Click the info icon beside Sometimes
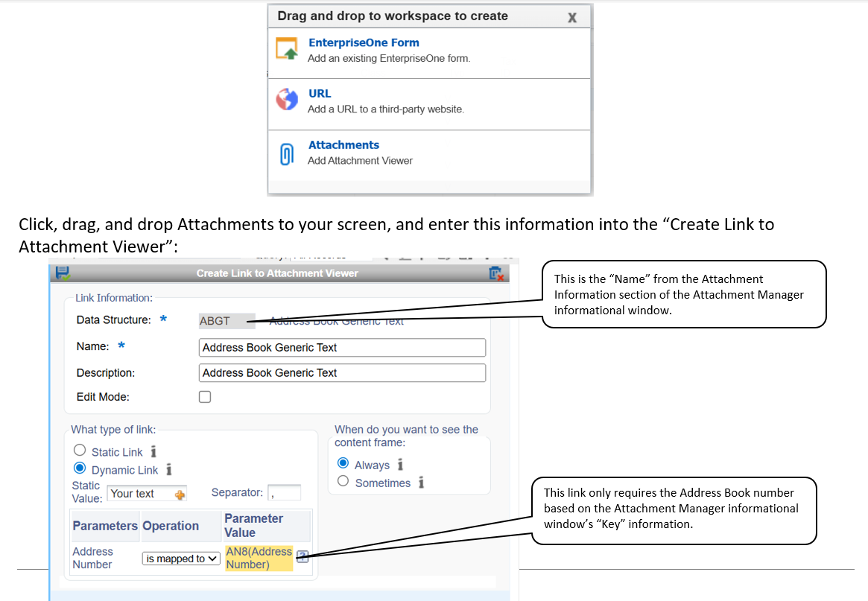Image resolution: width=868 pixels, height=601 pixels. [421, 483]
